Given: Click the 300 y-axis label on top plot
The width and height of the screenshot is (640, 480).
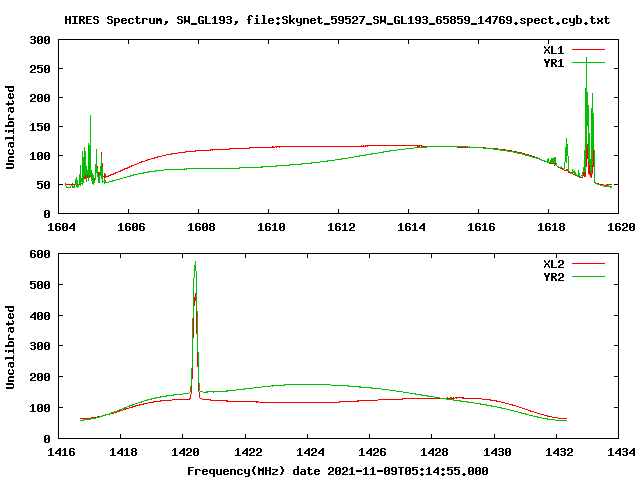Looking at the screenshot, I should pyautogui.click(x=40, y=40).
